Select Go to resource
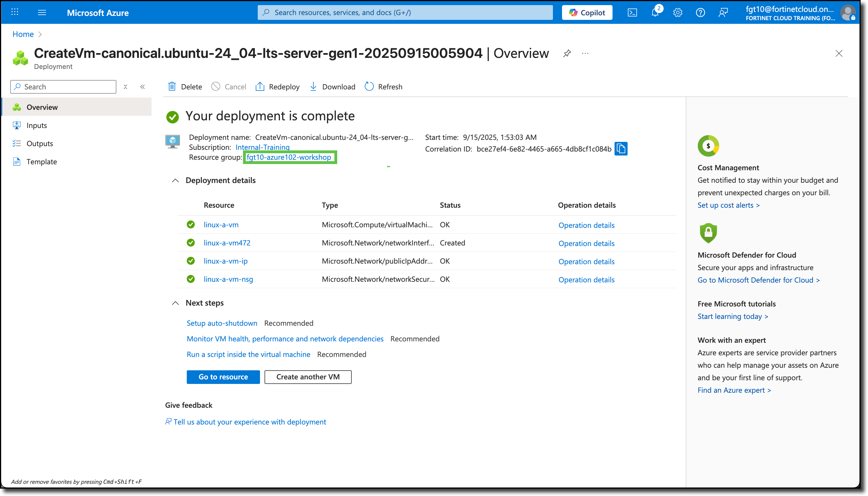 223,377
